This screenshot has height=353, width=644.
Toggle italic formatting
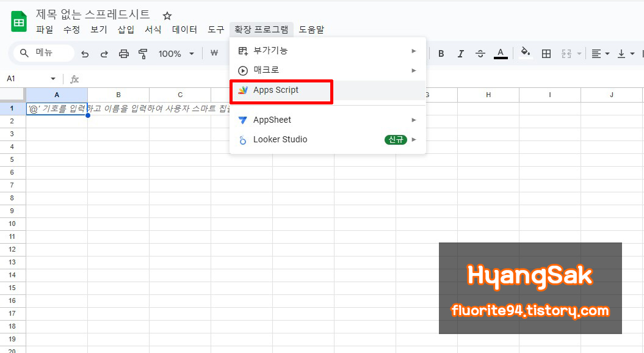point(460,53)
